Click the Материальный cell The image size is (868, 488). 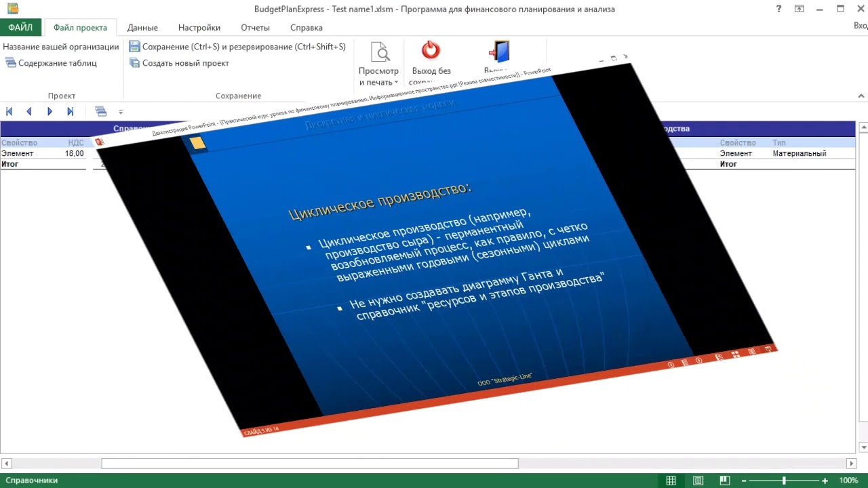click(x=800, y=154)
